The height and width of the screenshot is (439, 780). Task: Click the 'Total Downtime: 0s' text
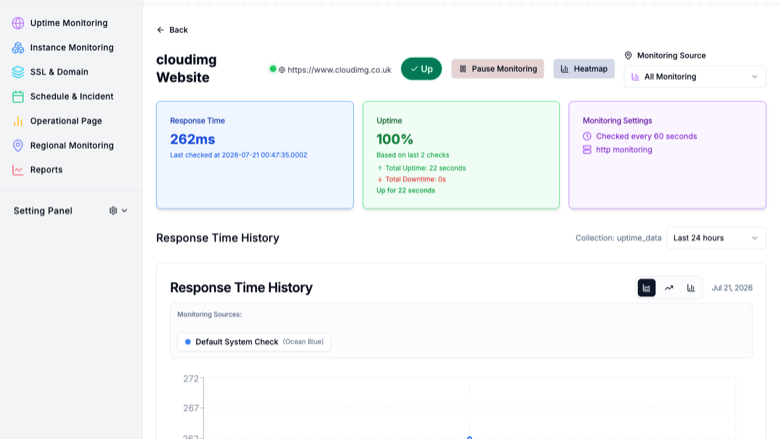415,179
